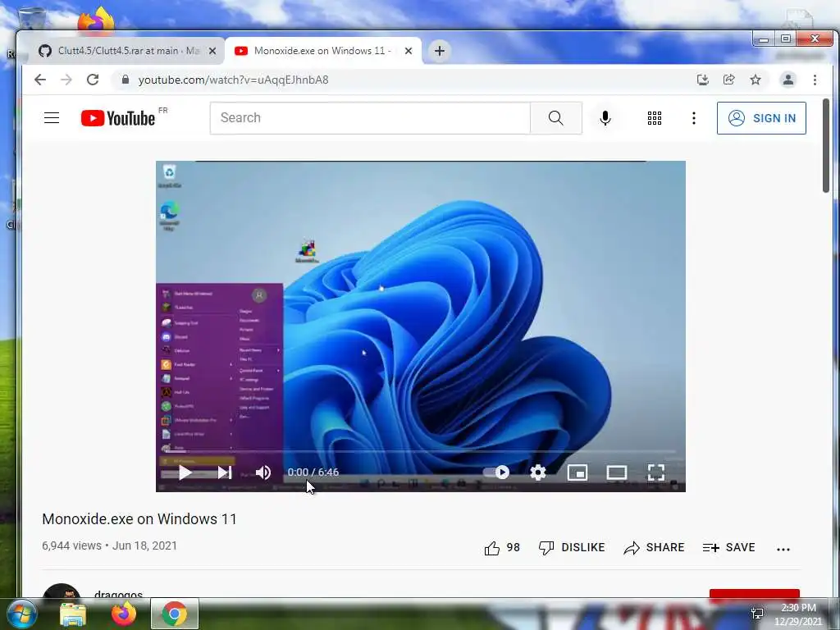Click the SAVE button
This screenshot has height=630, width=840.
point(728,547)
